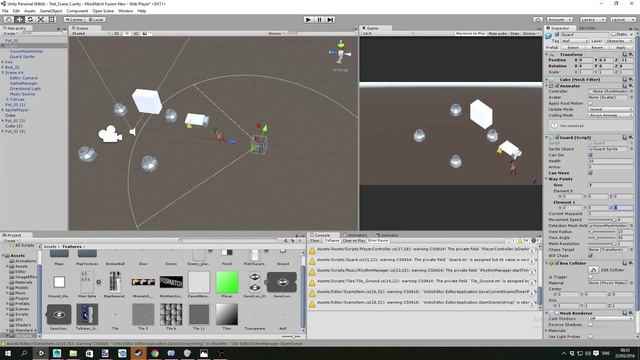Open the File menu
The image size is (640, 360).
point(5,11)
